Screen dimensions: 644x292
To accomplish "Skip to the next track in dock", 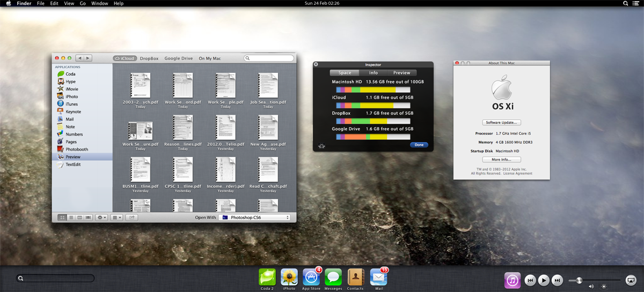I will pos(558,280).
